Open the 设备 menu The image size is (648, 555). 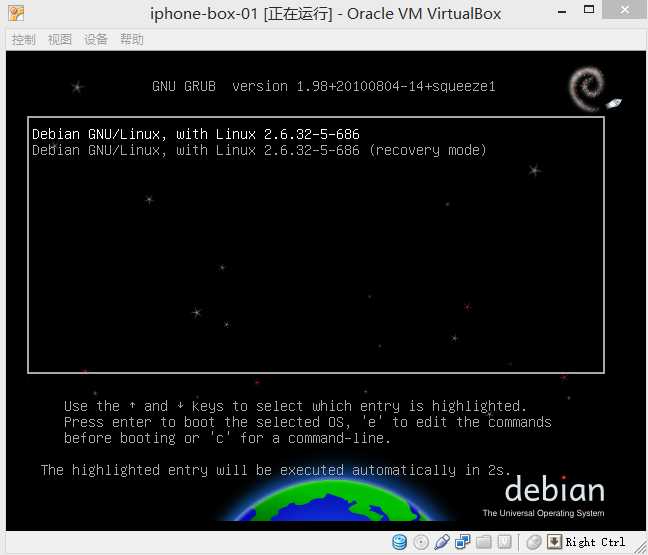coord(95,40)
